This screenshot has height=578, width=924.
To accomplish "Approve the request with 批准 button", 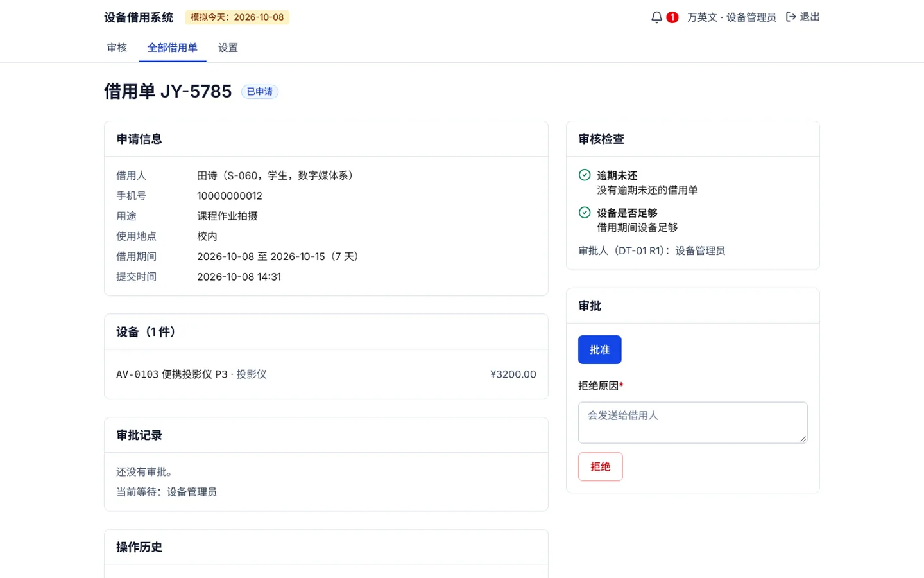I will [x=599, y=349].
